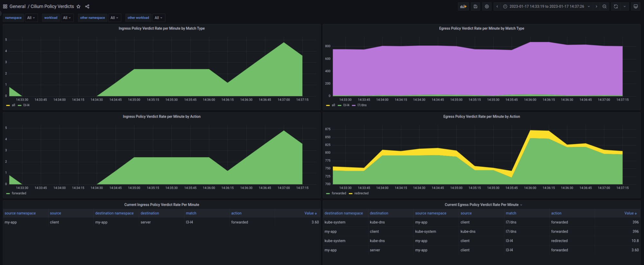Expand the refresh interval dropdown
The image size is (644, 265).
[x=625, y=6]
